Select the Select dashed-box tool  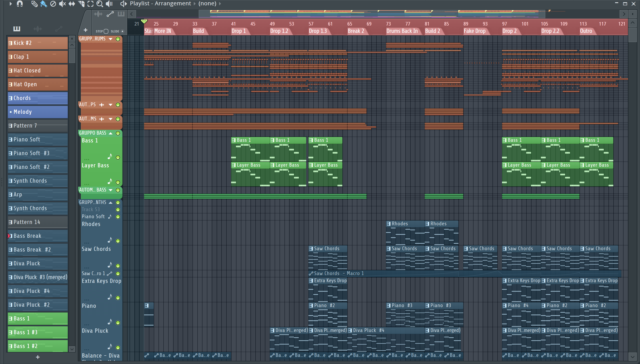coord(90,4)
